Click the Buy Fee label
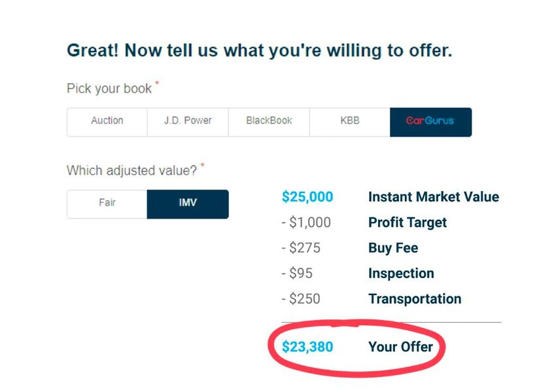Image resolution: width=556 pixels, height=392 pixels. 393,248
